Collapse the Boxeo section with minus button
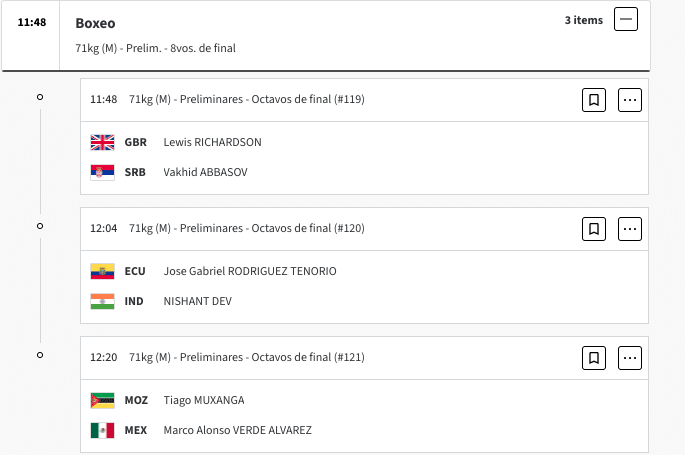Viewport: 685px width, 455px height. pos(626,19)
